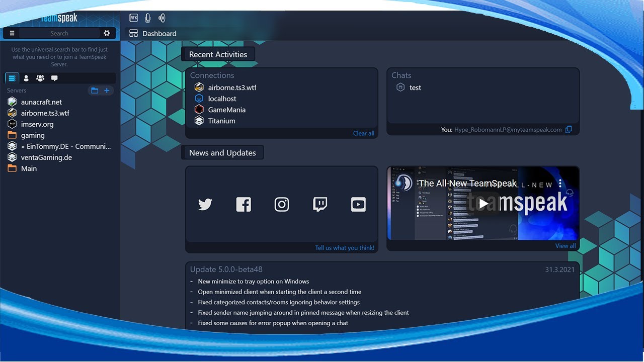The image size is (644, 362).
Task: Click View all videos link
Action: coord(566,246)
